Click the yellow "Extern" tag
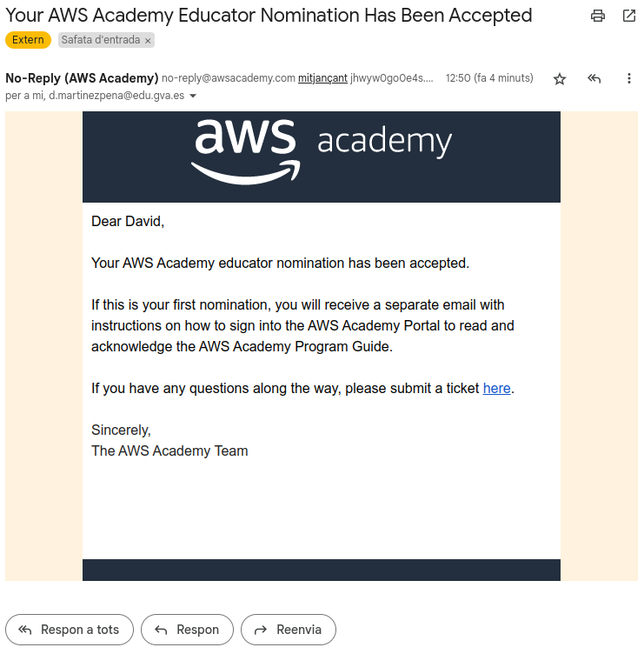 (x=28, y=40)
